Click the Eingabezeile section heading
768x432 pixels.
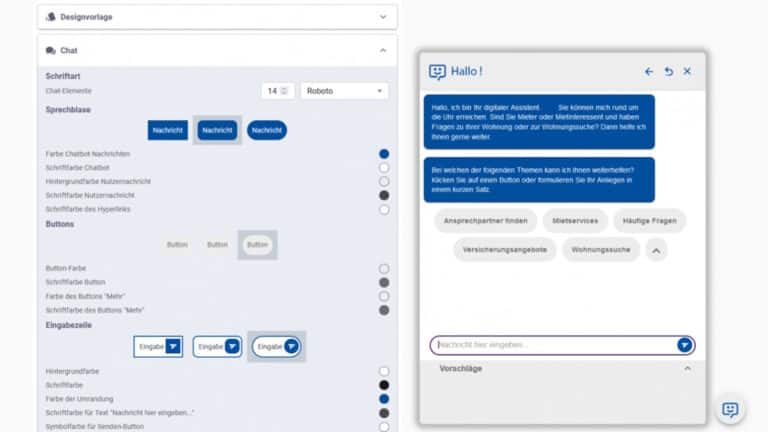point(69,325)
